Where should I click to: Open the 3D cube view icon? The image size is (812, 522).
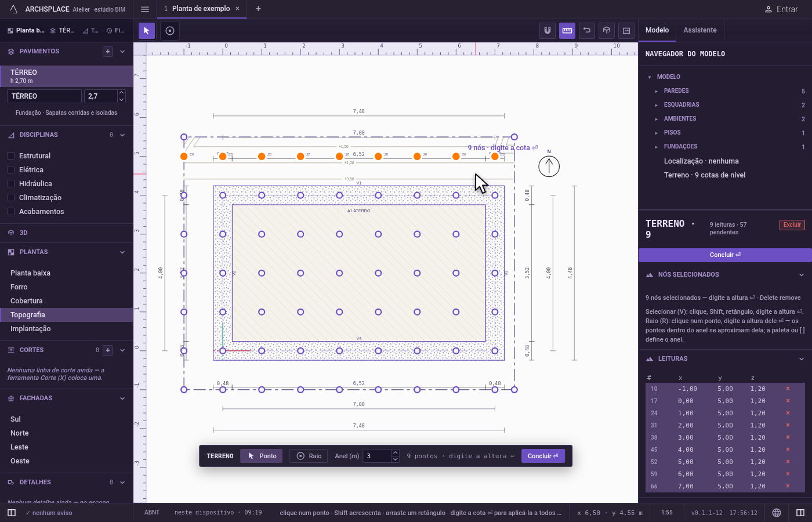coord(607,30)
